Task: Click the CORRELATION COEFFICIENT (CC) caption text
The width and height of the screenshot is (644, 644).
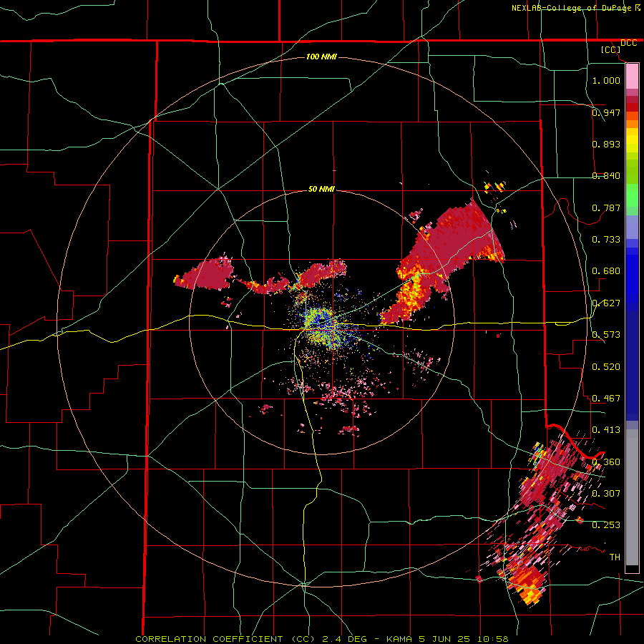Action: [x=225, y=639]
